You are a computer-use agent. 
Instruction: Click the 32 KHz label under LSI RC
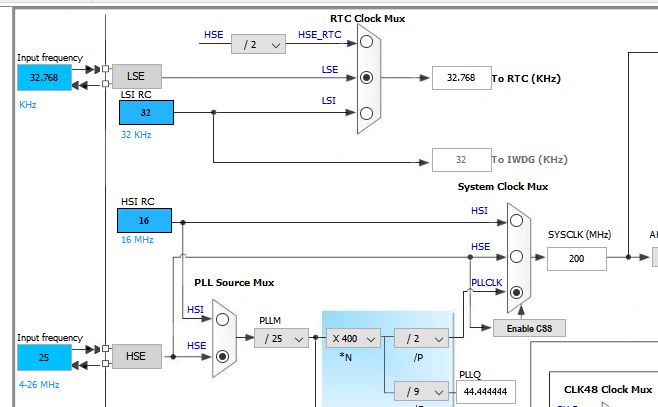pos(136,135)
